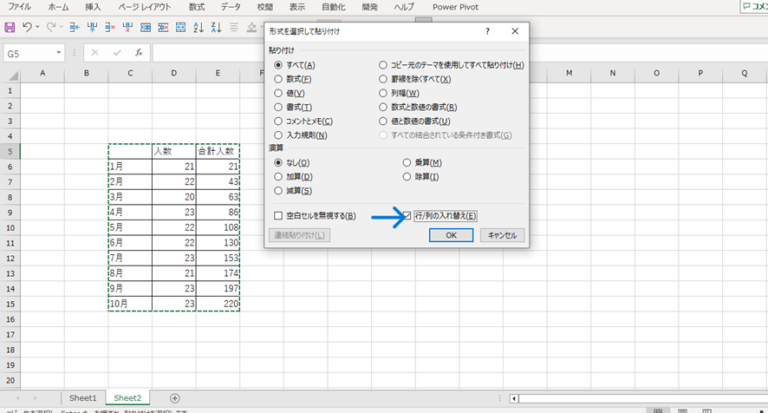Click the Undo arrow icon
The height and width of the screenshot is (413, 768).
(x=27, y=26)
